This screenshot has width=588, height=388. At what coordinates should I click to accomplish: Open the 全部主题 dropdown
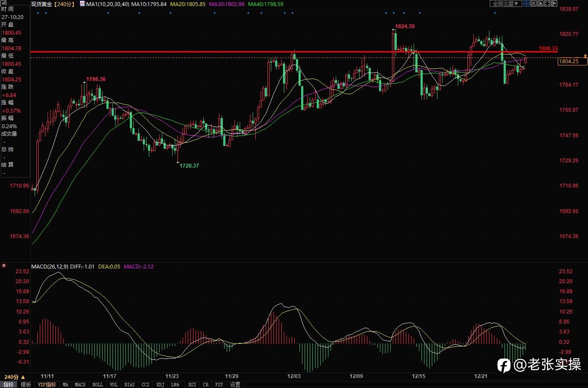[x=505, y=4]
